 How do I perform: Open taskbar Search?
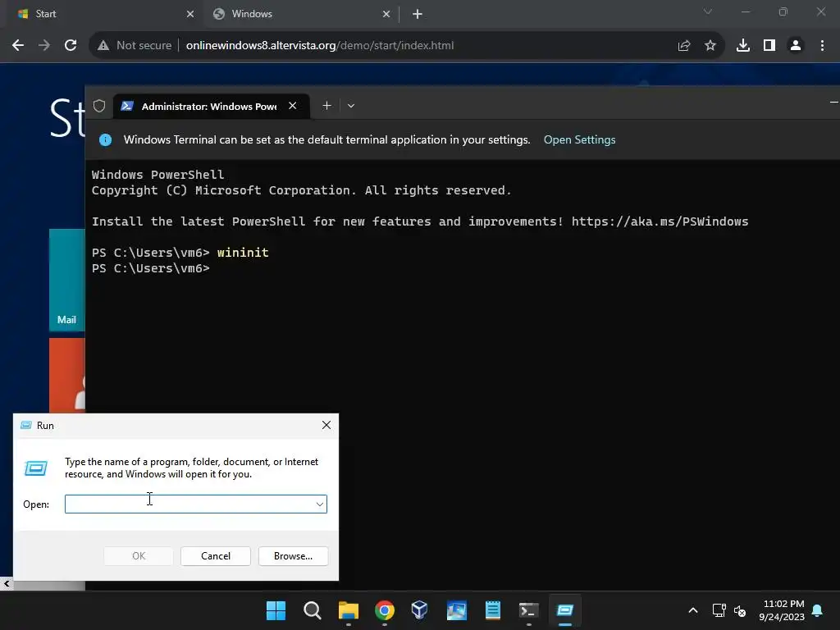(x=313, y=610)
